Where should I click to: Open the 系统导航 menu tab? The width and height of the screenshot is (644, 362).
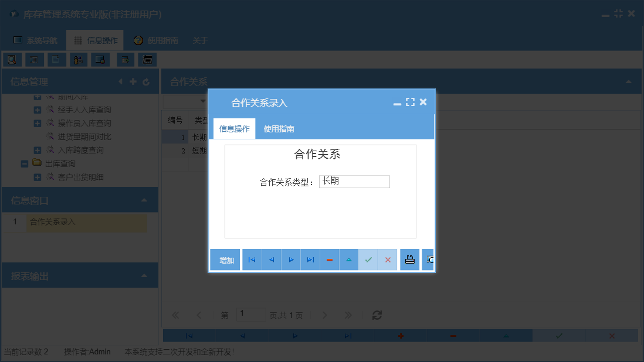[x=35, y=40]
